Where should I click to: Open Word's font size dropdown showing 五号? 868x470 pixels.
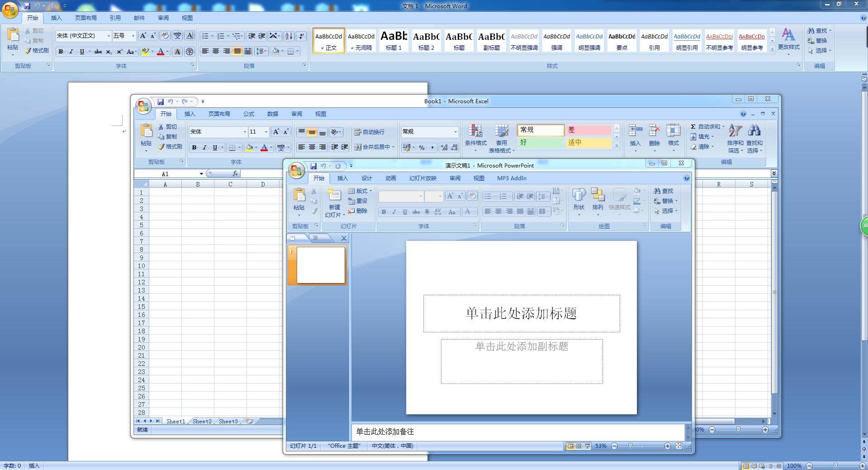pyautogui.click(x=133, y=36)
